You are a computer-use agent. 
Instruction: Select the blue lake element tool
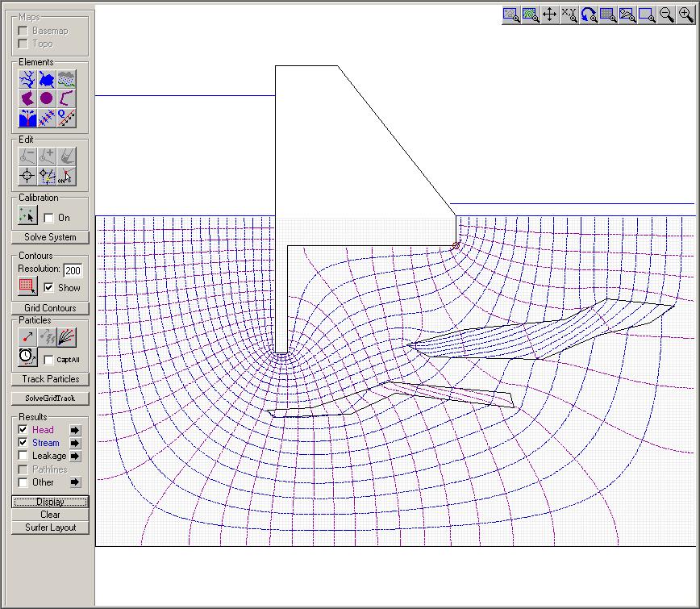47,80
